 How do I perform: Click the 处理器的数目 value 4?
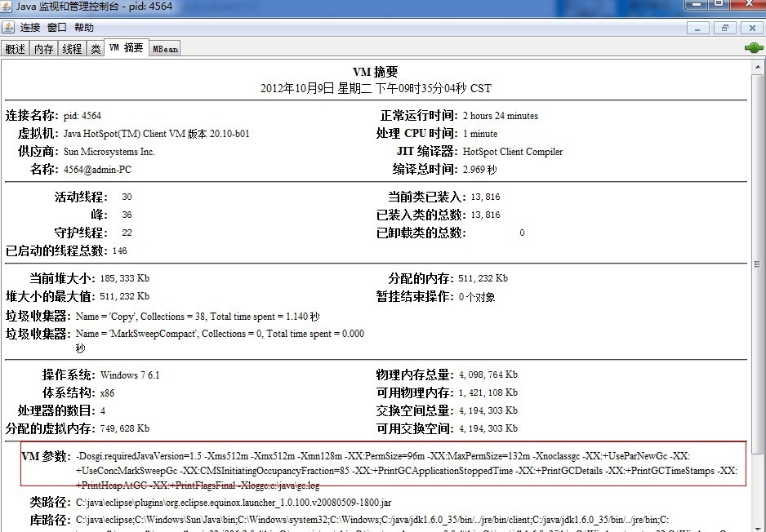[x=103, y=411]
